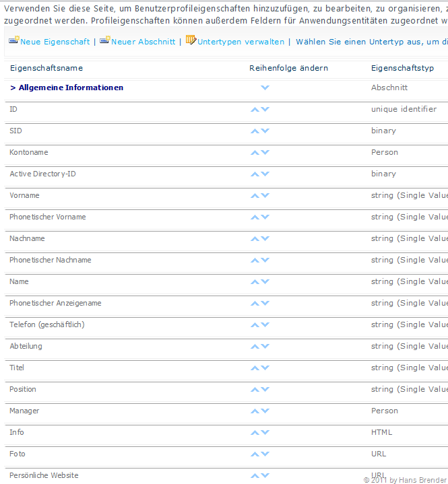This screenshot has width=448, height=484.
Task: Open the Neuer Abschnitt link
Action: pyautogui.click(x=143, y=42)
